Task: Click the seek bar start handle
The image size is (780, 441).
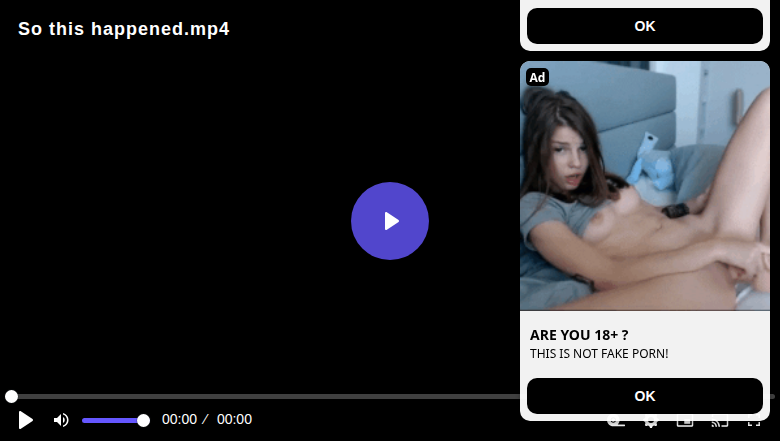Action: click(x=11, y=396)
